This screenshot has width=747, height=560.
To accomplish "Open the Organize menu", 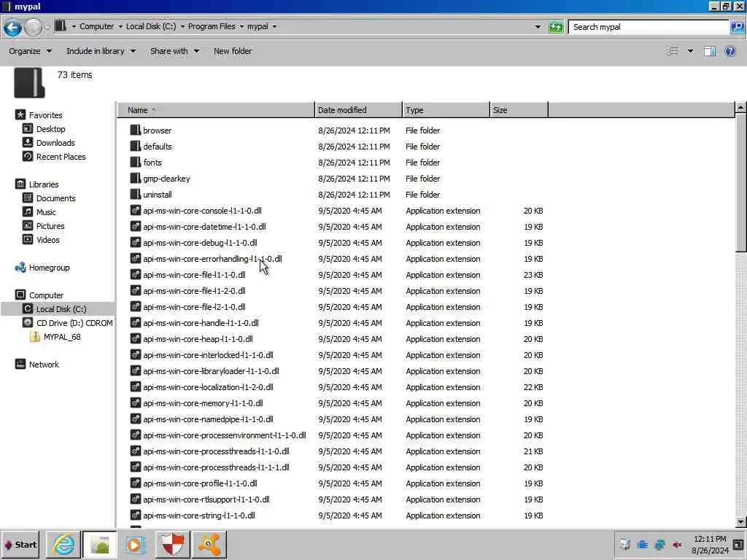I will [x=30, y=51].
